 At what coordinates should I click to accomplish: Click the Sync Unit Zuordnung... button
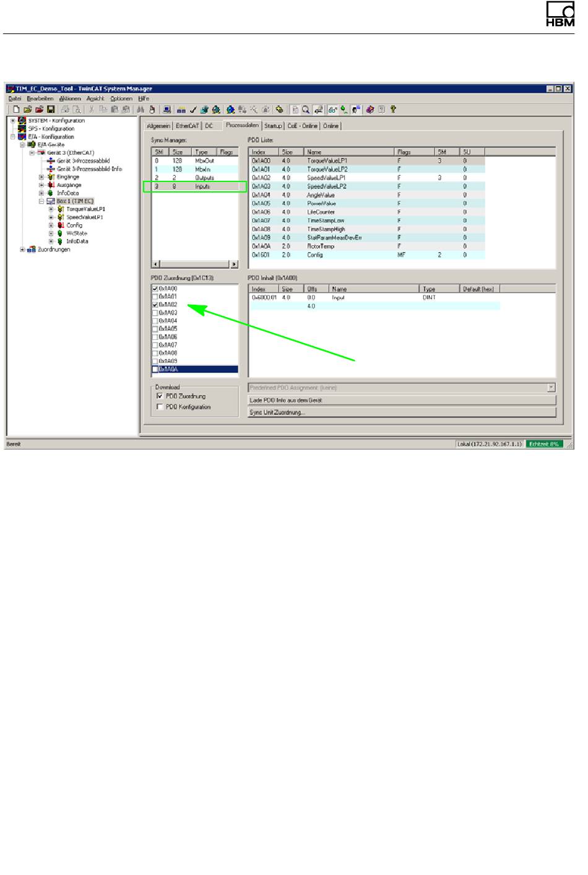click(402, 412)
